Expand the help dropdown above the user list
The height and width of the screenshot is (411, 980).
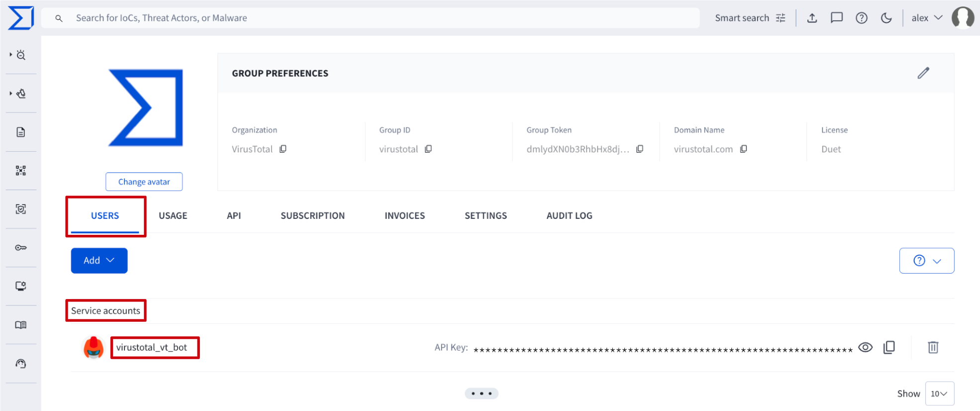pos(927,261)
